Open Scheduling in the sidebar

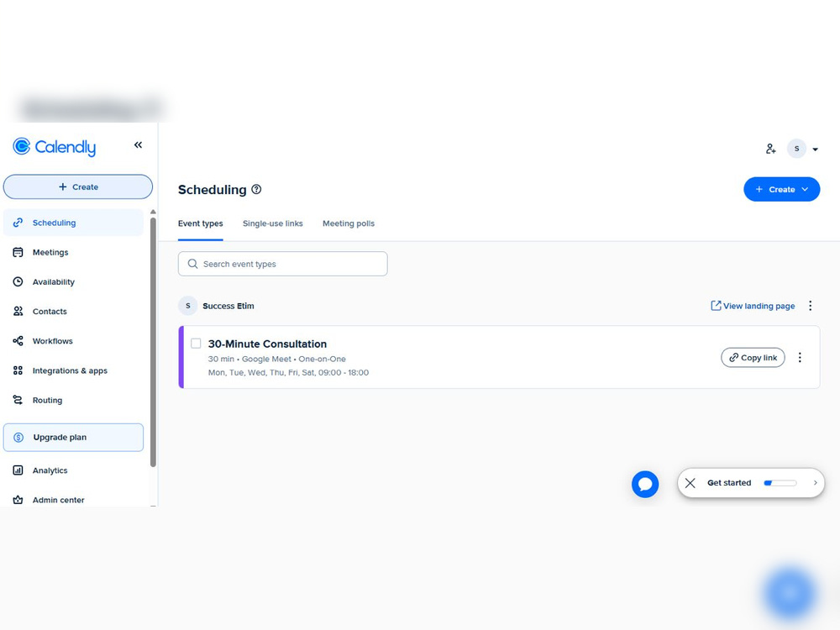point(73,223)
